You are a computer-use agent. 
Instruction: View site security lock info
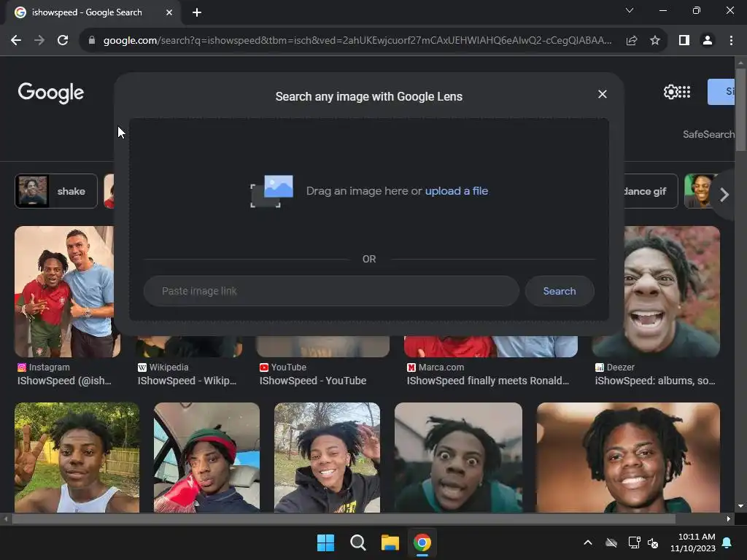point(92,41)
